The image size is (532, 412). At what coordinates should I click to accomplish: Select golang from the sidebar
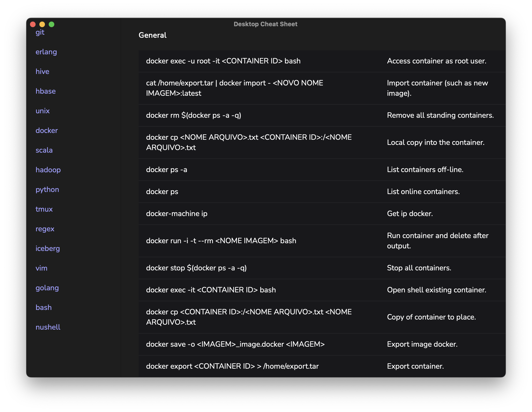(x=47, y=288)
